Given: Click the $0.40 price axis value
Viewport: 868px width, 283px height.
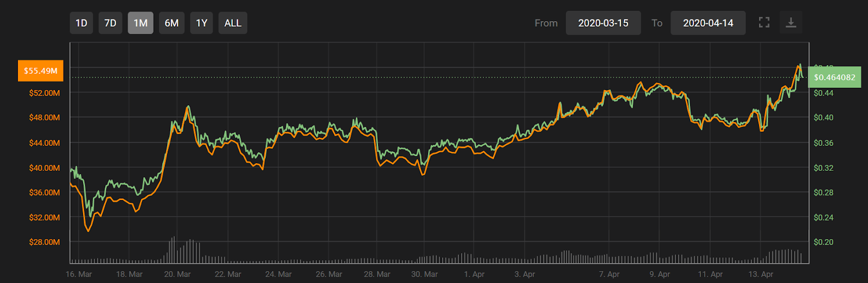Looking at the screenshot, I should [824, 117].
